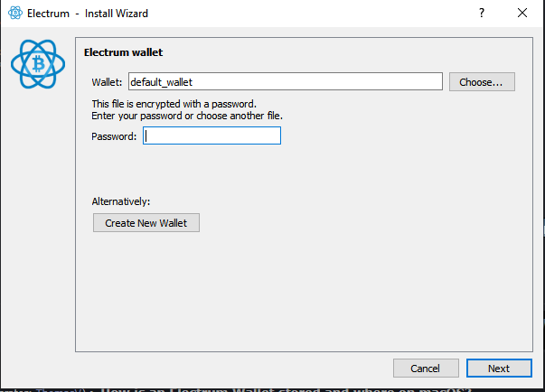This screenshot has width=545, height=392.
Task: Click the partially hidden headline below the dialog
Action: (x=285, y=390)
